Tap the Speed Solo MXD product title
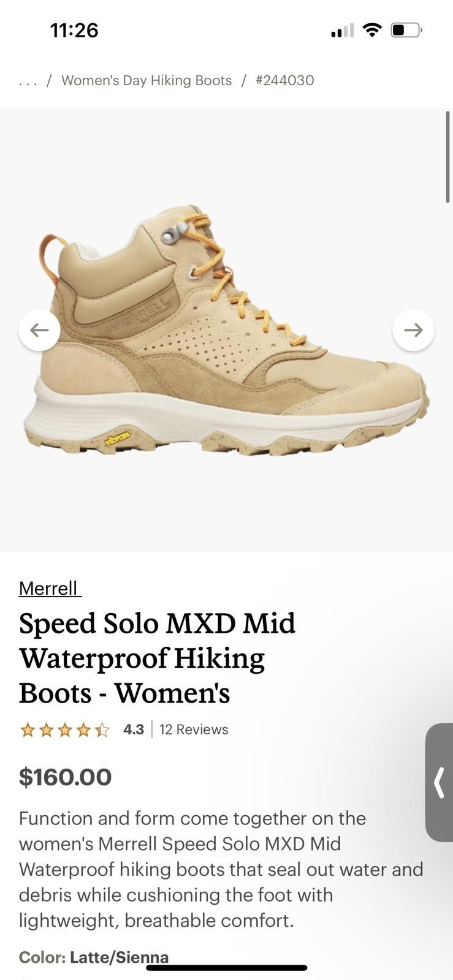453x980 pixels. click(x=158, y=658)
